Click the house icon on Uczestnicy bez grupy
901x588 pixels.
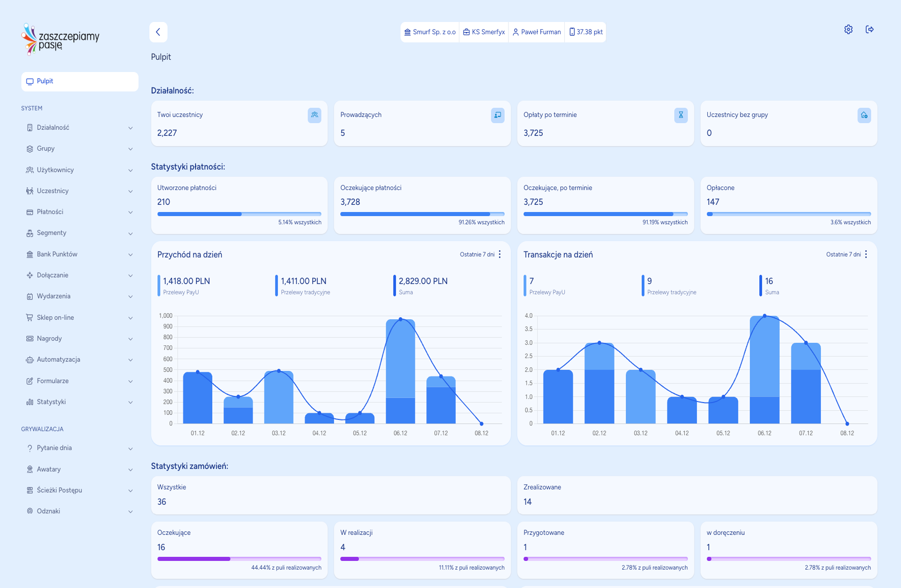click(864, 115)
